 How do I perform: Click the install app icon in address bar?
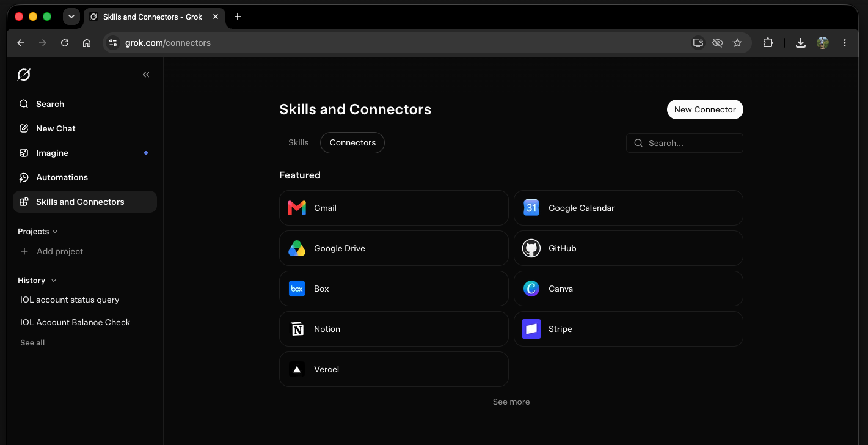pos(698,43)
